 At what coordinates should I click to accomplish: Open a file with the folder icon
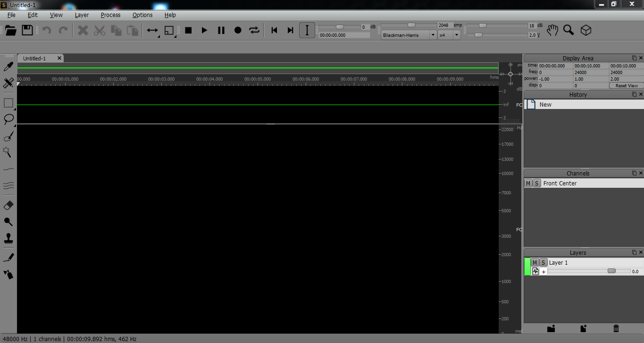click(x=10, y=30)
